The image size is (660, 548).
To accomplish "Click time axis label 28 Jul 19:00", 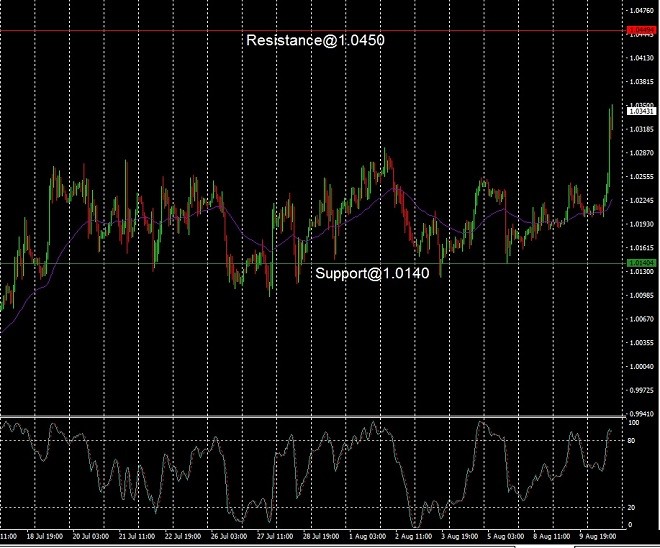I will click(x=321, y=537).
